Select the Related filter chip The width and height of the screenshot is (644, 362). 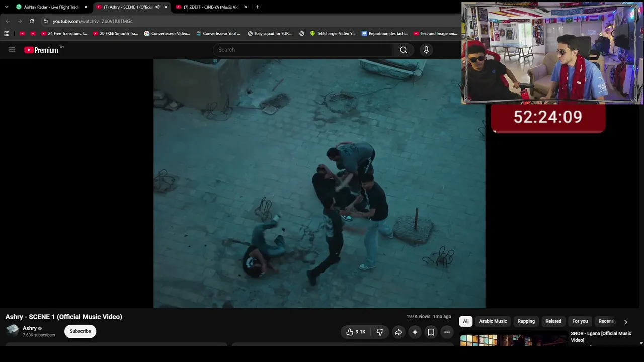click(553, 321)
